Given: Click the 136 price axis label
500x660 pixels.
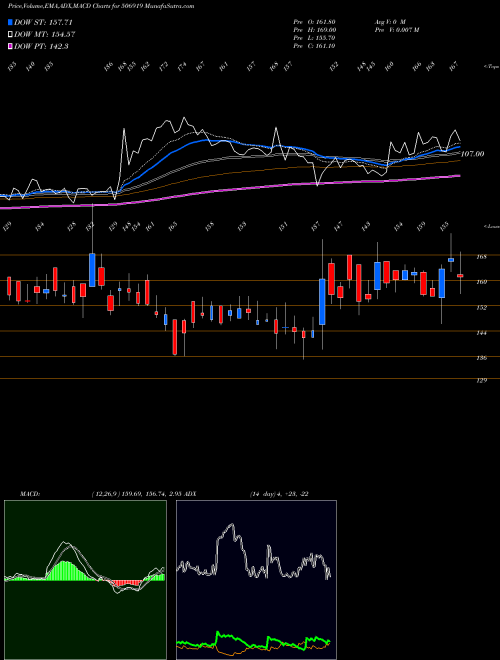Looking at the screenshot, I should (x=481, y=358).
